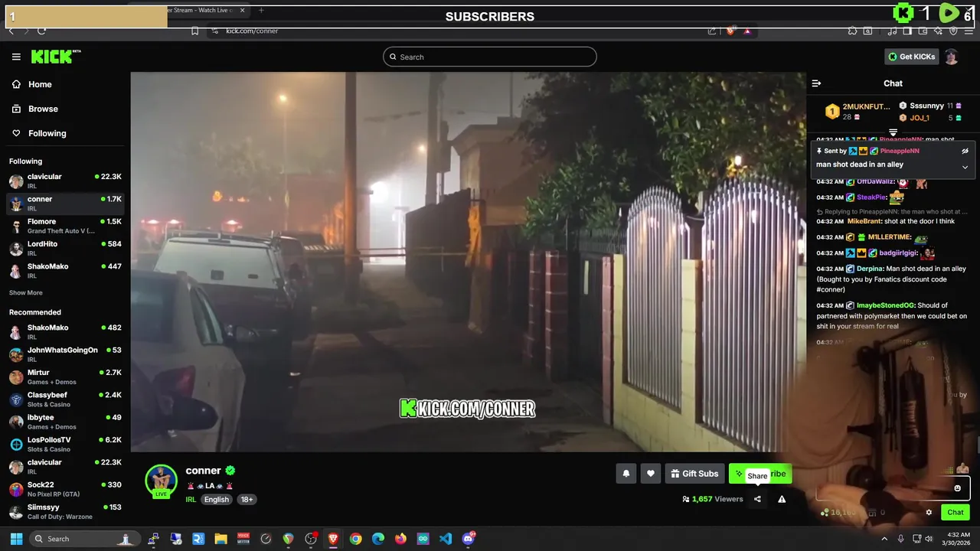Open the user profile avatar menu
This screenshot has width=980, height=551.
[951, 57]
